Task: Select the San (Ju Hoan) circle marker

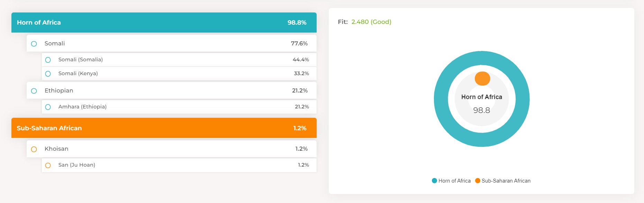Action: coord(48,166)
